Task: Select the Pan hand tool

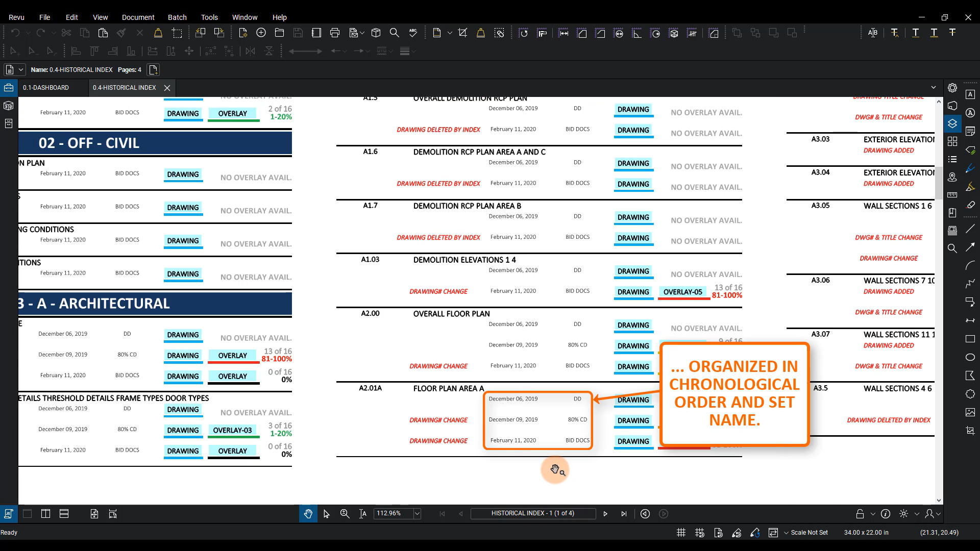Action: (308, 514)
